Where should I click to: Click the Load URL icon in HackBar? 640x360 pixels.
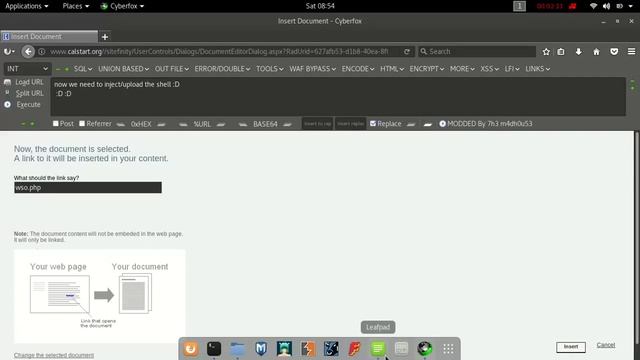tap(7, 82)
